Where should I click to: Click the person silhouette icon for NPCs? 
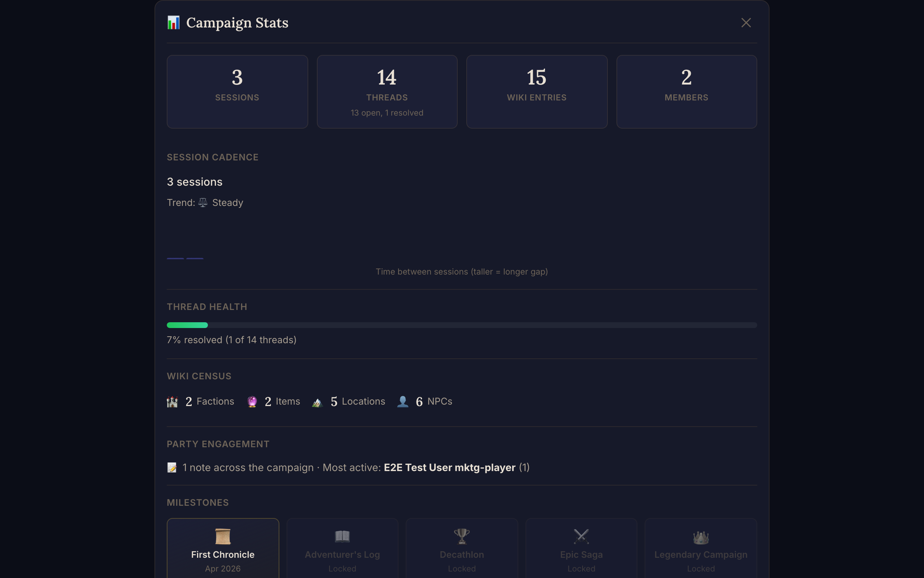coord(403,401)
